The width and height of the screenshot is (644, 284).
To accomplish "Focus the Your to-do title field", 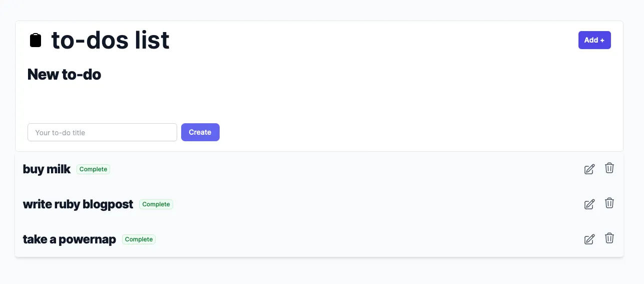I will click(x=102, y=132).
